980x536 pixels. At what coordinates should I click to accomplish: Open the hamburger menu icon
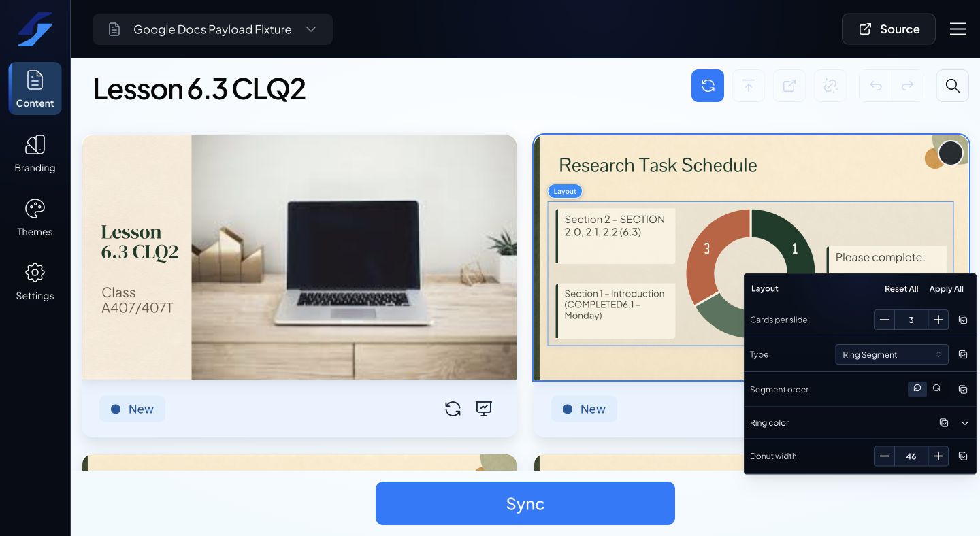958,29
